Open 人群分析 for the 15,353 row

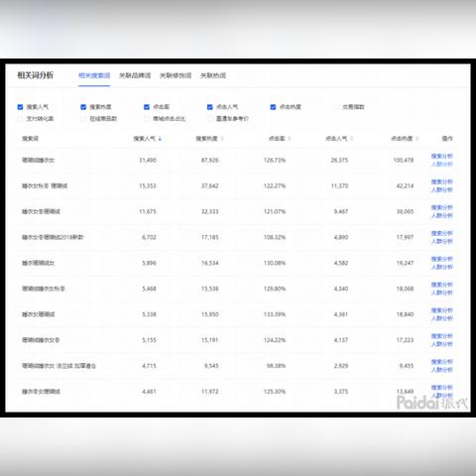(x=441, y=189)
